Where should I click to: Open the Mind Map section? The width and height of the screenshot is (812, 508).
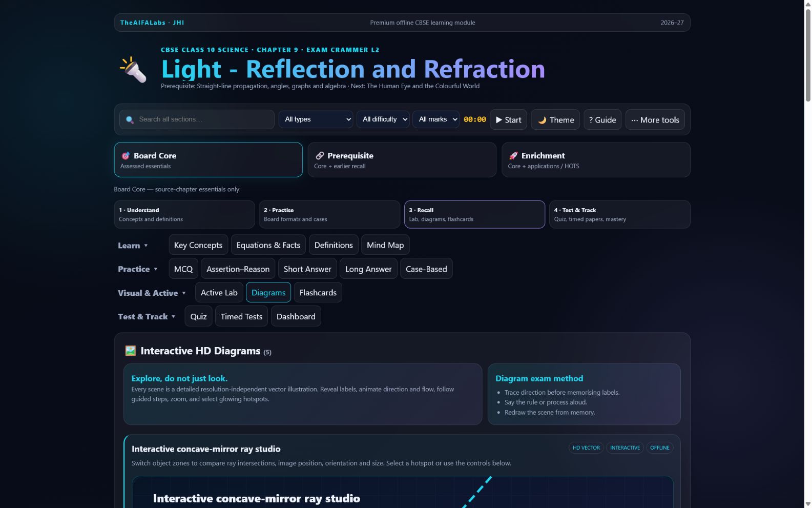(385, 245)
